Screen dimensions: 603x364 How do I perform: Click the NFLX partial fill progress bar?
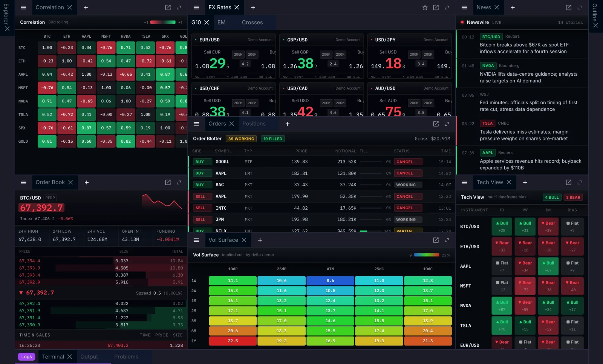tap(371, 231)
